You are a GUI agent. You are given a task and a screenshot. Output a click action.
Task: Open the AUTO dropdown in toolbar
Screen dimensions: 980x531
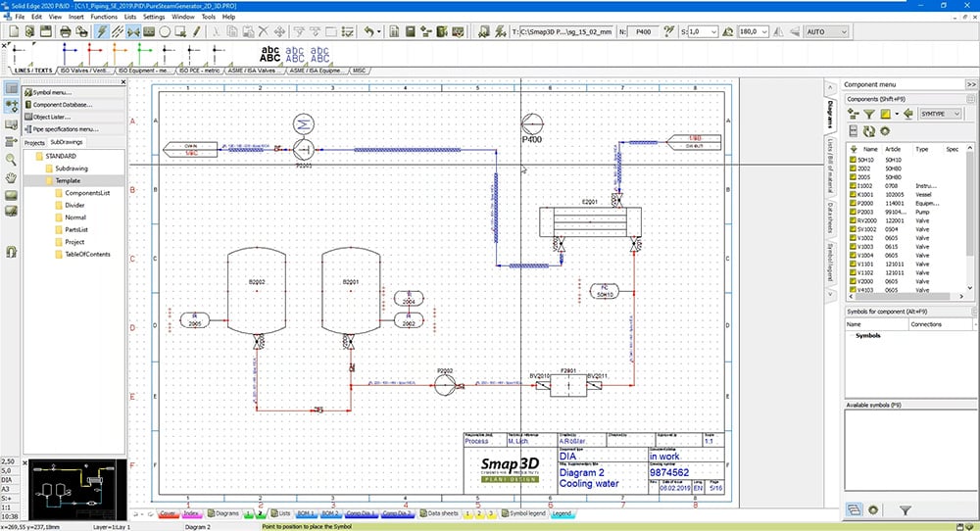pos(826,31)
